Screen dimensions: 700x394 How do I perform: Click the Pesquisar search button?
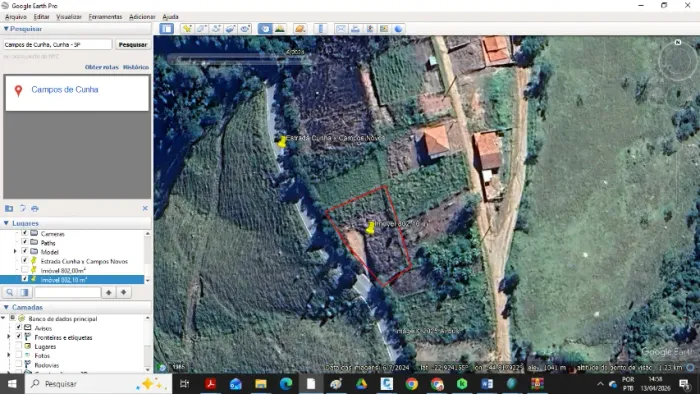[x=133, y=45]
